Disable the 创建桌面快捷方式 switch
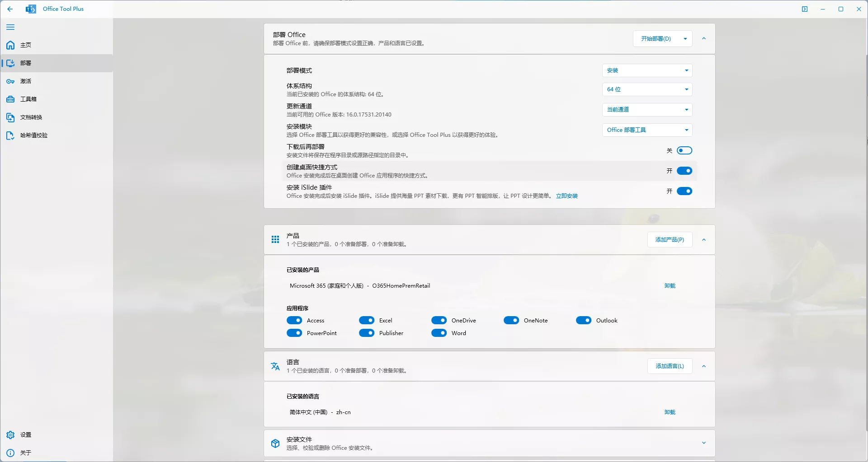The width and height of the screenshot is (868, 462). point(684,171)
